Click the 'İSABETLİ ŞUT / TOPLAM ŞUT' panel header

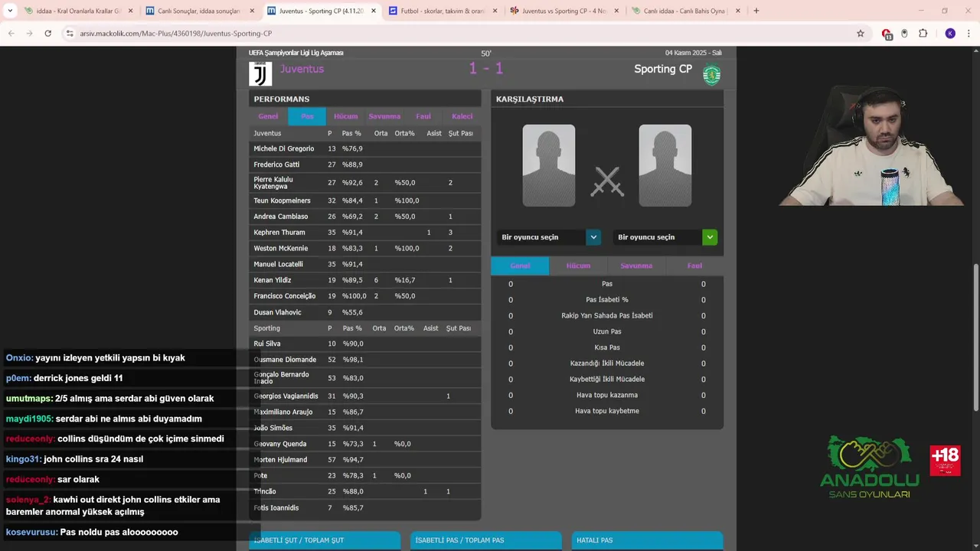(325, 540)
